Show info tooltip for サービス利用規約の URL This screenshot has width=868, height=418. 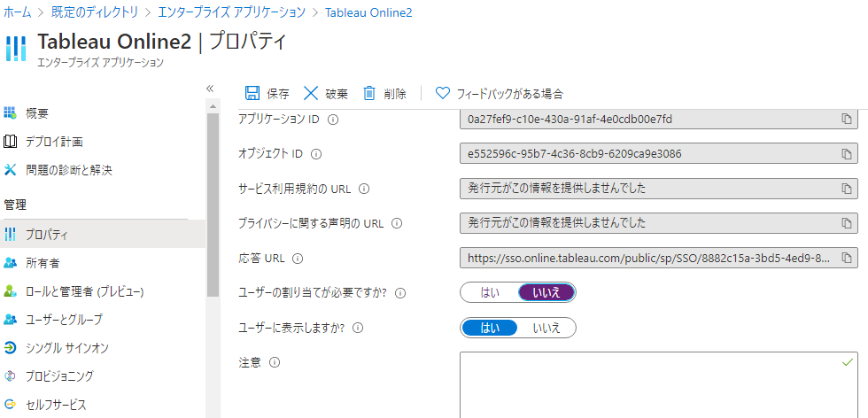point(364,189)
